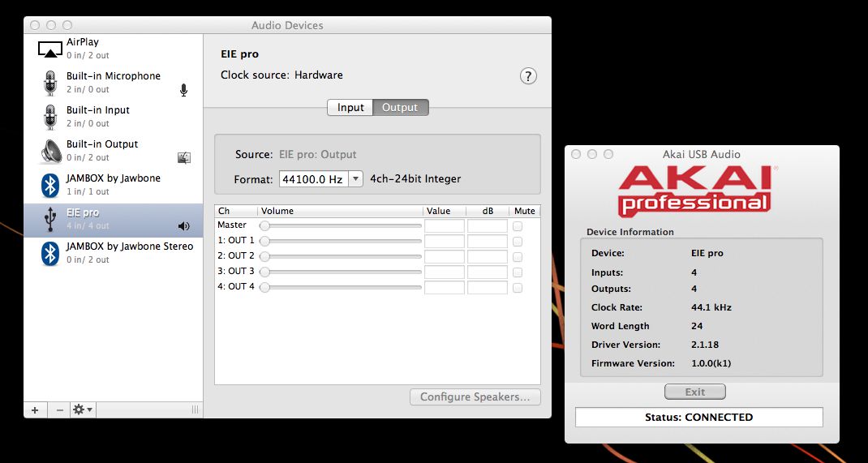The image size is (868, 463).
Task: Toggle mute for 2: OUT 2
Action: point(517,257)
